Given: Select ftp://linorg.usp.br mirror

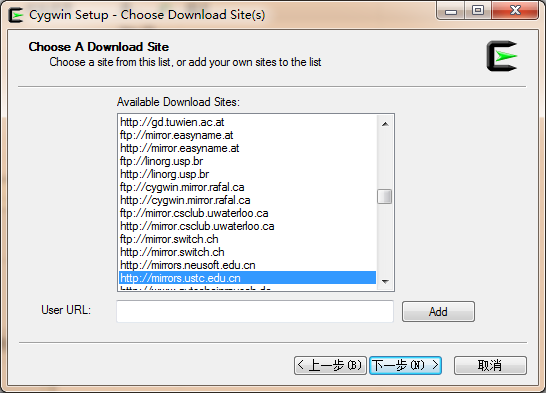Looking at the screenshot, I should pos(248,161).
